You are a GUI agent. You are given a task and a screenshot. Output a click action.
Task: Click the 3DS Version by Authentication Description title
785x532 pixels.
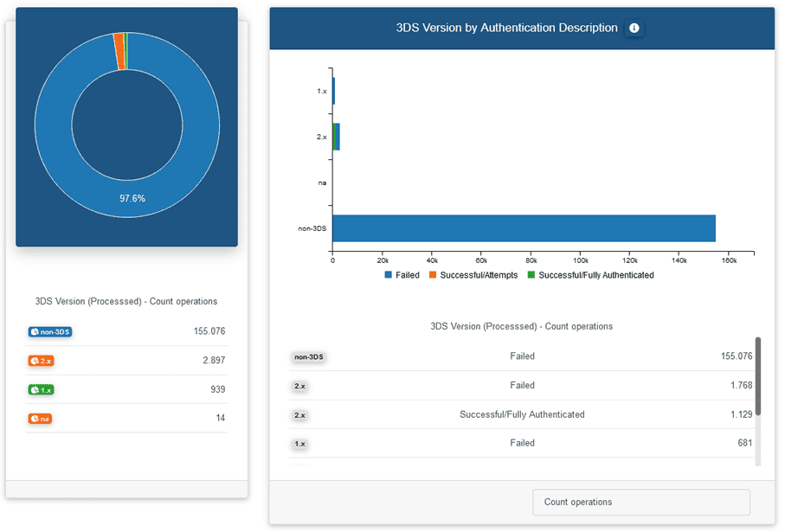[x=506, y=28]
